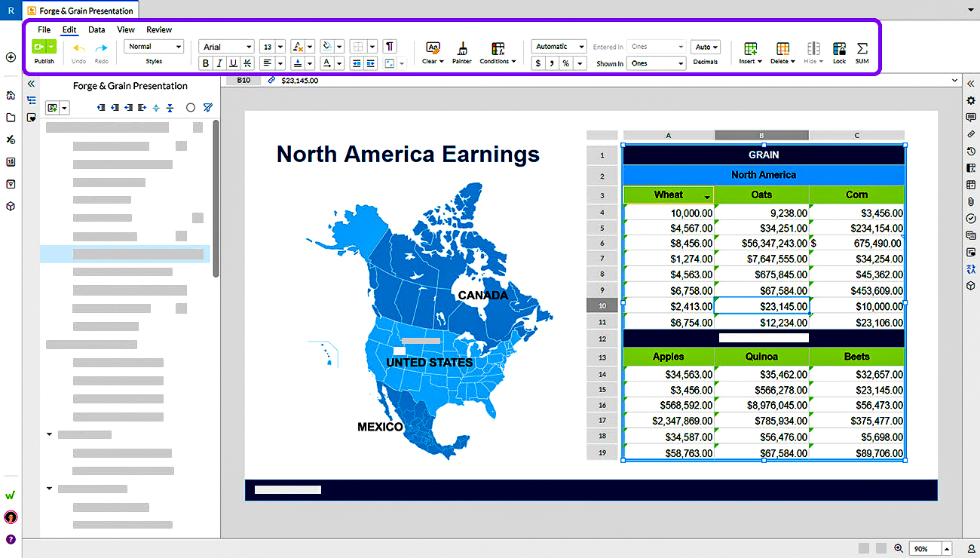980x558 pixels.
Task: Toggle bold formatting
Action: point(206,63)
